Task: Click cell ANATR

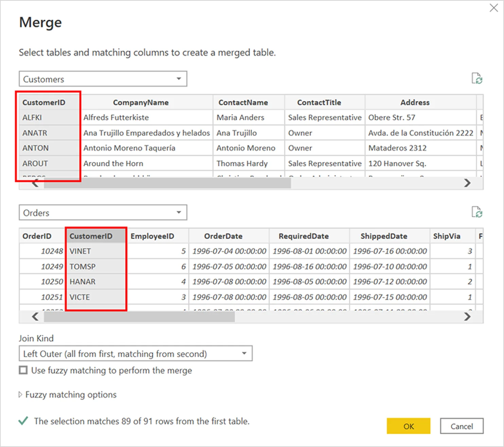Action: point(50,133)
